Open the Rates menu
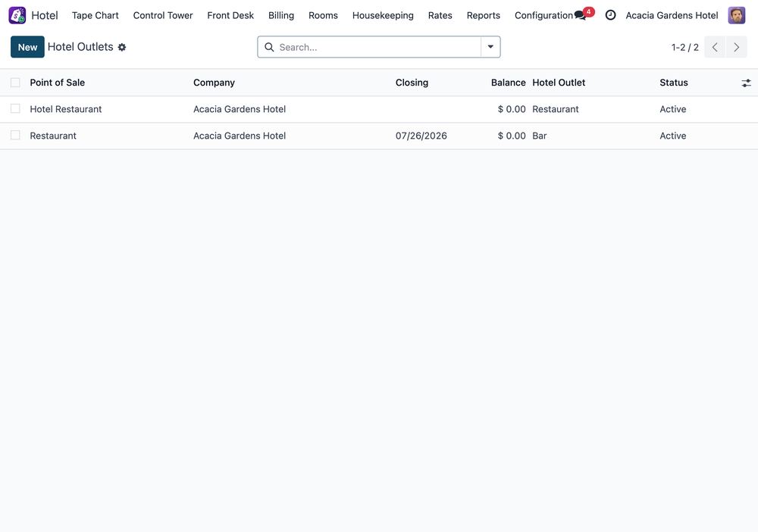 click(x=440, y=15)
